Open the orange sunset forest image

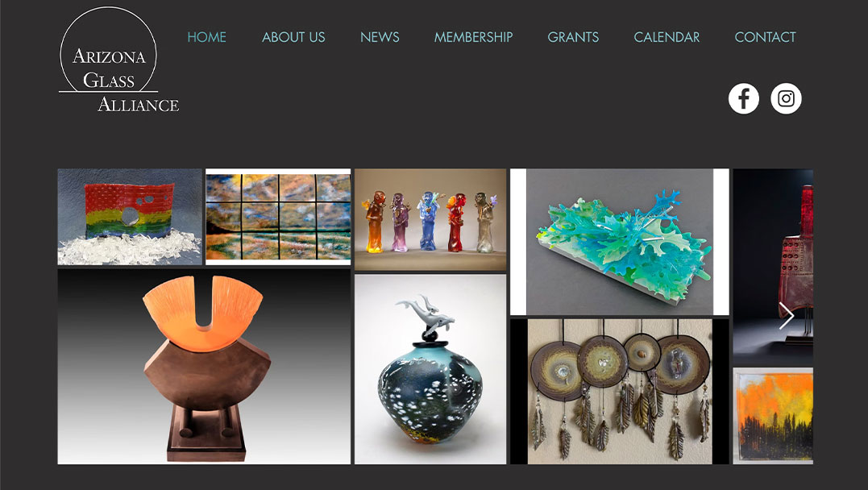tap(773, 416)
